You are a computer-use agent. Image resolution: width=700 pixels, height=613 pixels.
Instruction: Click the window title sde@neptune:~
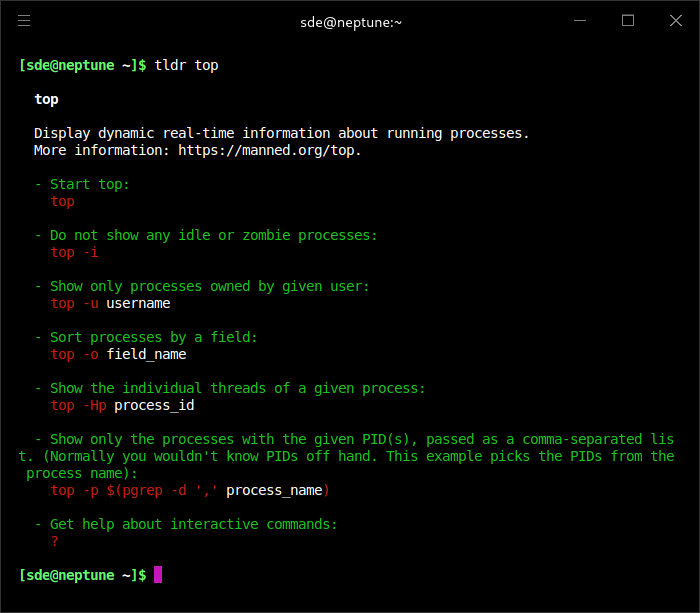coord(351,22)
